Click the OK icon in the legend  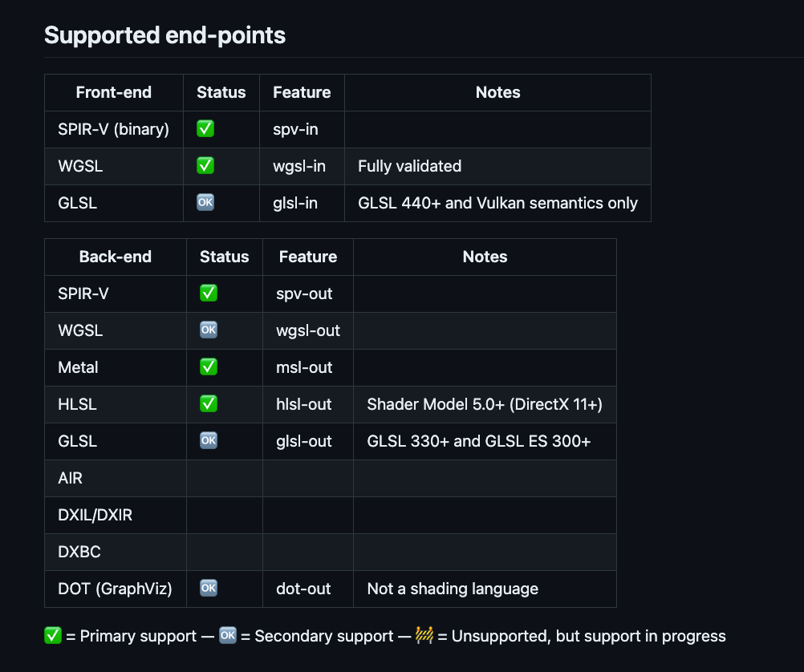(x=228, y=636)
